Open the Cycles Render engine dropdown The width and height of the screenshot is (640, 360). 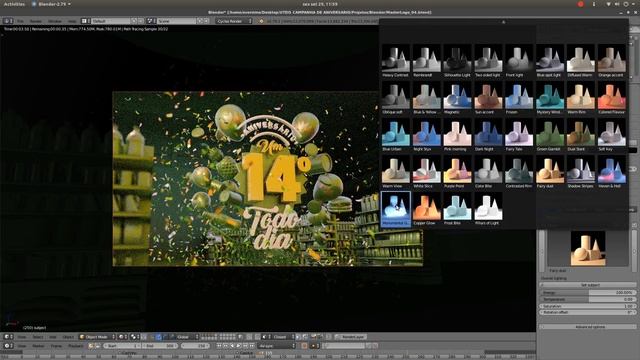pos(234,21)
